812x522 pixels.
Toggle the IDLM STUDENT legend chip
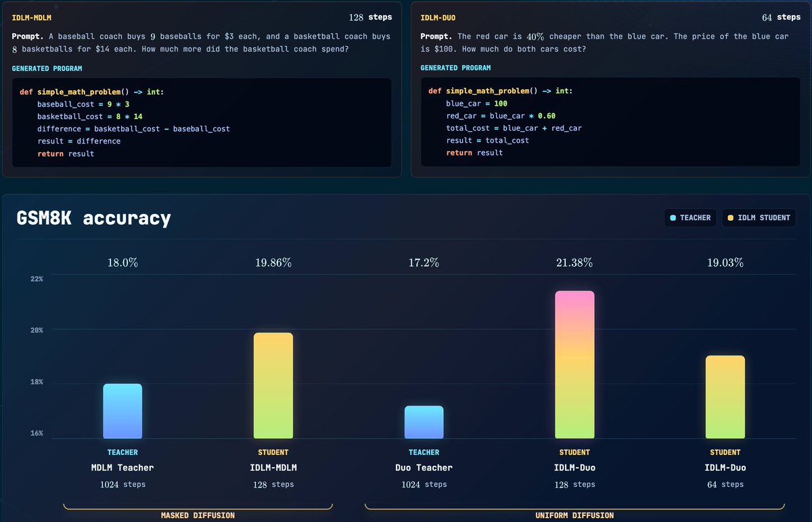point(759,217)
